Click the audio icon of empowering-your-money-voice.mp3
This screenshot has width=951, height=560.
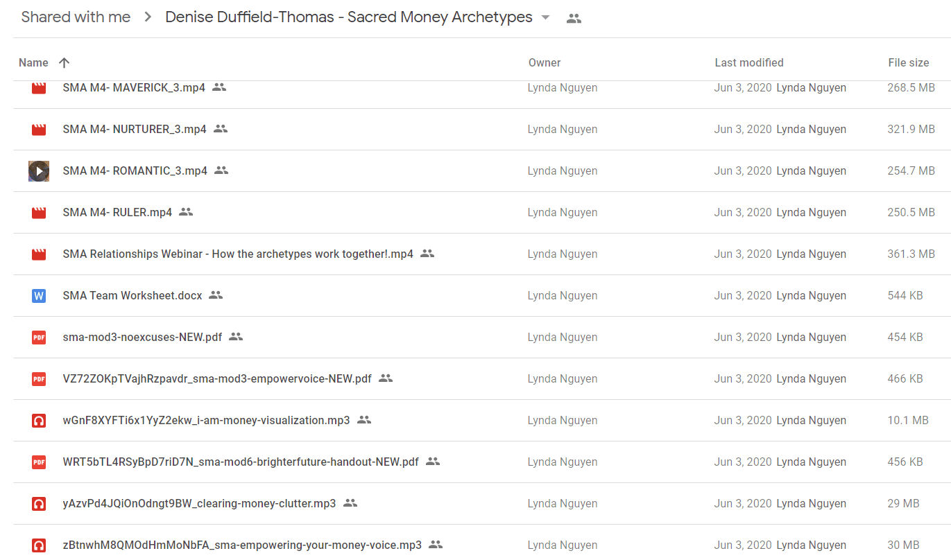[x=39, y=545]
